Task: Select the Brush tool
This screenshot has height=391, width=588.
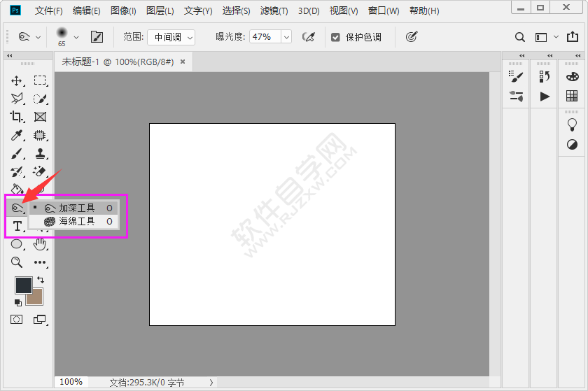Action: 17,153
